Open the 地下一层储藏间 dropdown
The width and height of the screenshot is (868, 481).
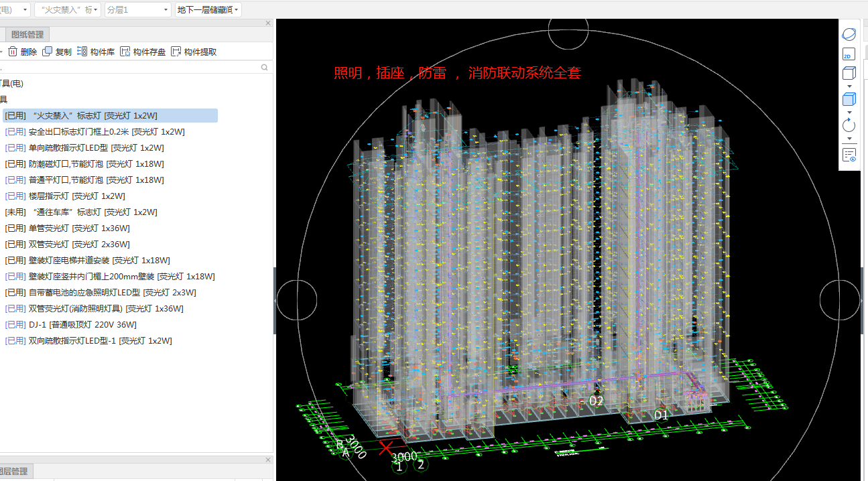pyautogui.click(x=208, y=9)
